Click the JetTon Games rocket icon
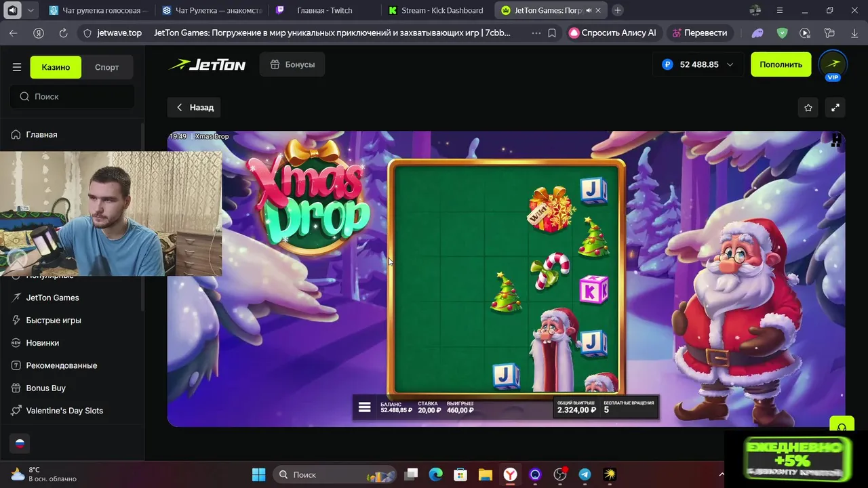The width and height of the screenshot is (868, 488). (x=16, y=298)
